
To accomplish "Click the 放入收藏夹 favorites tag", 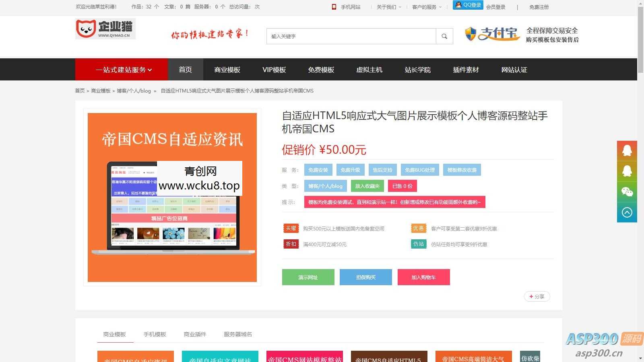I will (367, 186).
